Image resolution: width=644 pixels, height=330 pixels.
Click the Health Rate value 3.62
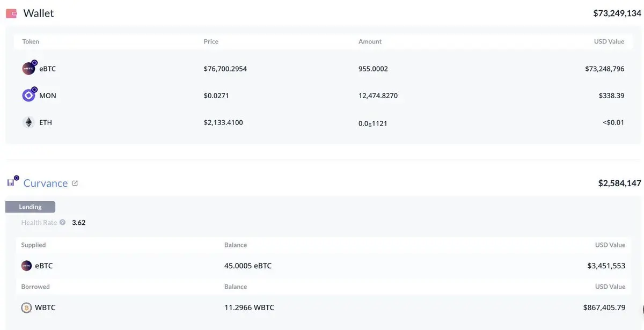[x=78, y=222]
